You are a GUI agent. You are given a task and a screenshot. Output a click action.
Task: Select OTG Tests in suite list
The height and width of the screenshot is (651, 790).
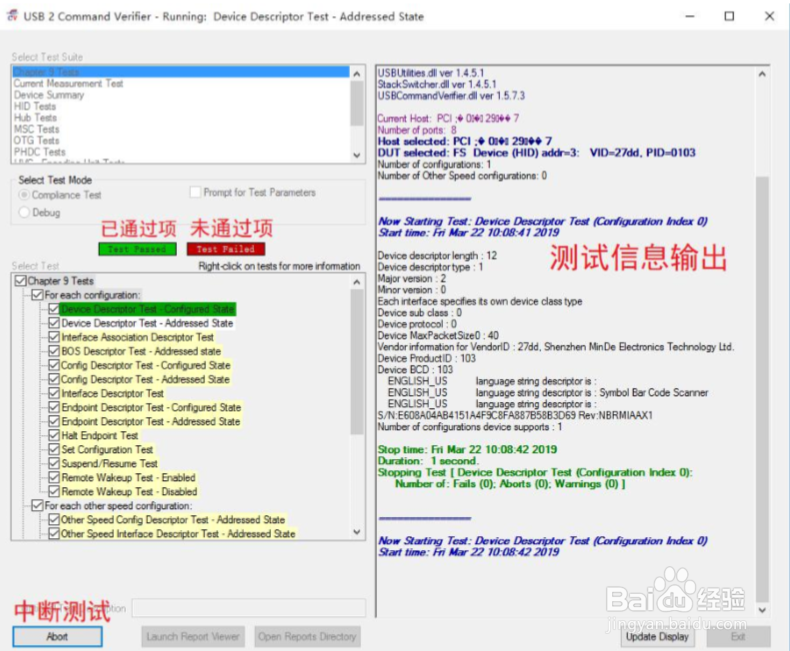[x=36, y=141]
